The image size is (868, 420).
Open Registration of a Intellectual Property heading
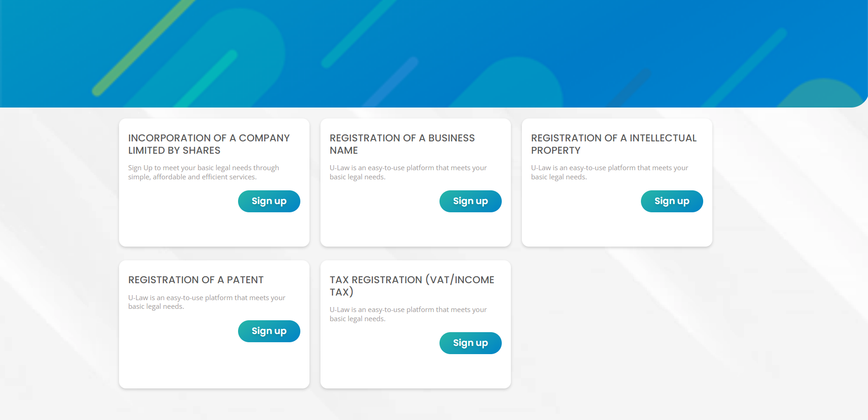613,144
